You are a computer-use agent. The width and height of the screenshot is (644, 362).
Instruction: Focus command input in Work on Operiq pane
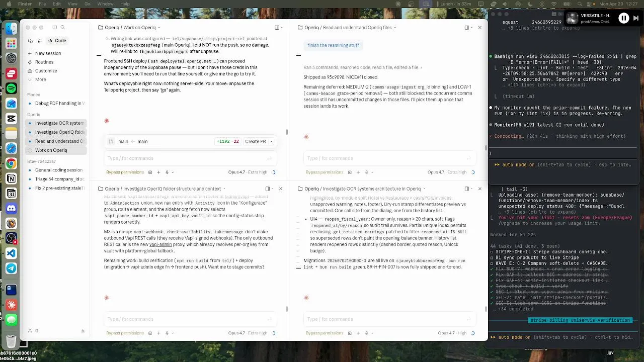coord(190,158)
